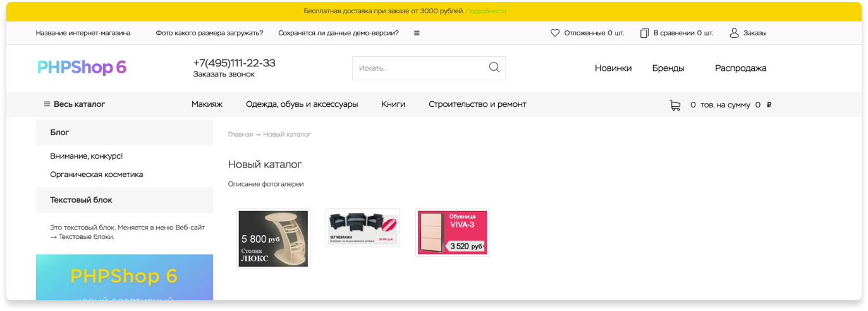Image resolution: width=868 pixels, height=311 pixels.
Task: Open the Макияж category
Action: pyautogui.click(x=207, y=104)
